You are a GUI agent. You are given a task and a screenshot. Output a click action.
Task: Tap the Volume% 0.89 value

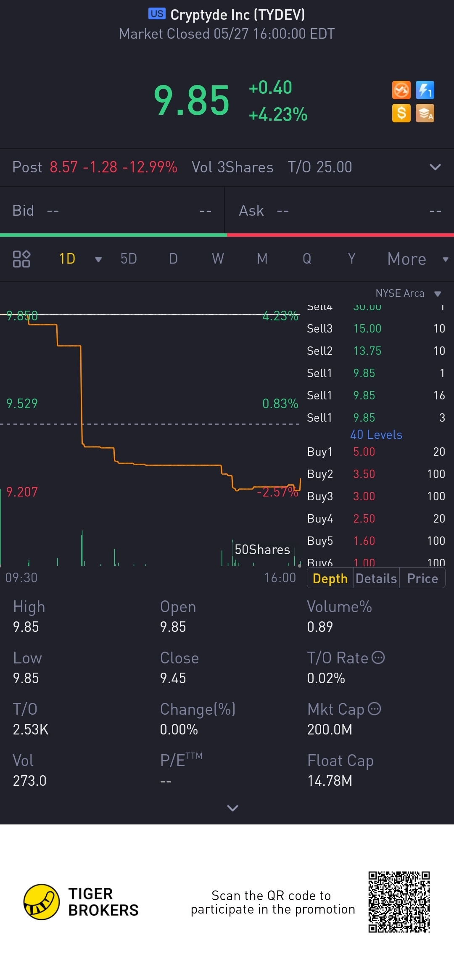pyautogui.click(x=320, y=627)
